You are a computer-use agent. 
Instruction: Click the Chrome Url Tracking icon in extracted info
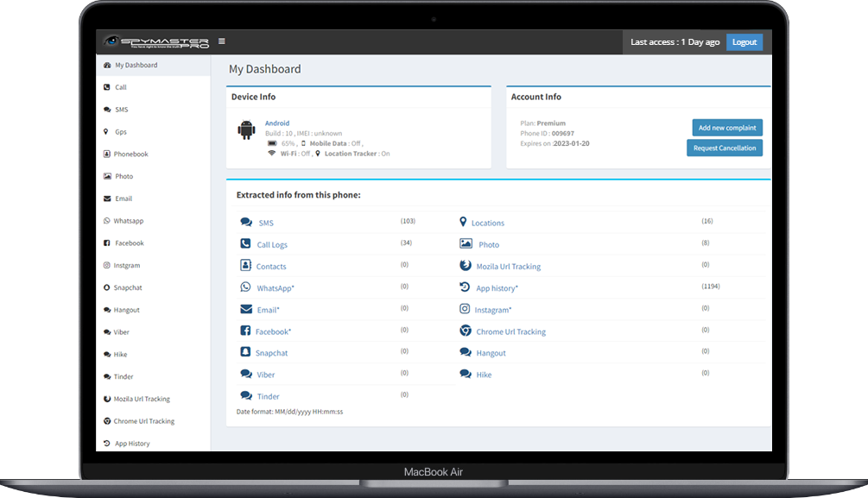coord(465,331)
